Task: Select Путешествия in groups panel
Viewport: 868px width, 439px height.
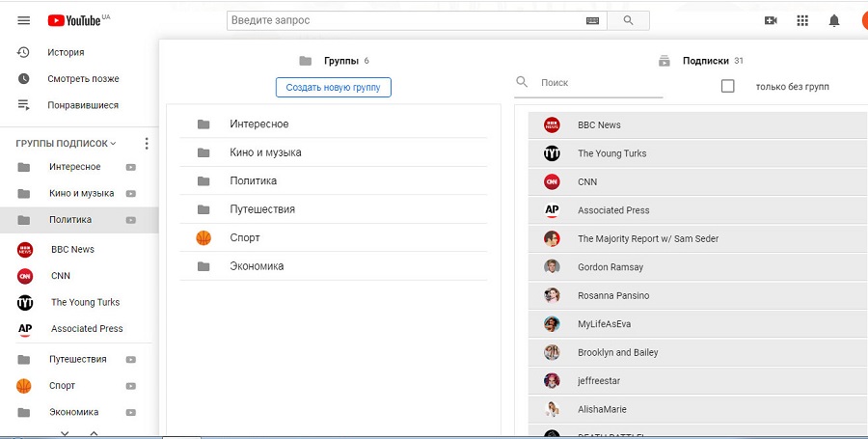Action: (x=334, y=209)
